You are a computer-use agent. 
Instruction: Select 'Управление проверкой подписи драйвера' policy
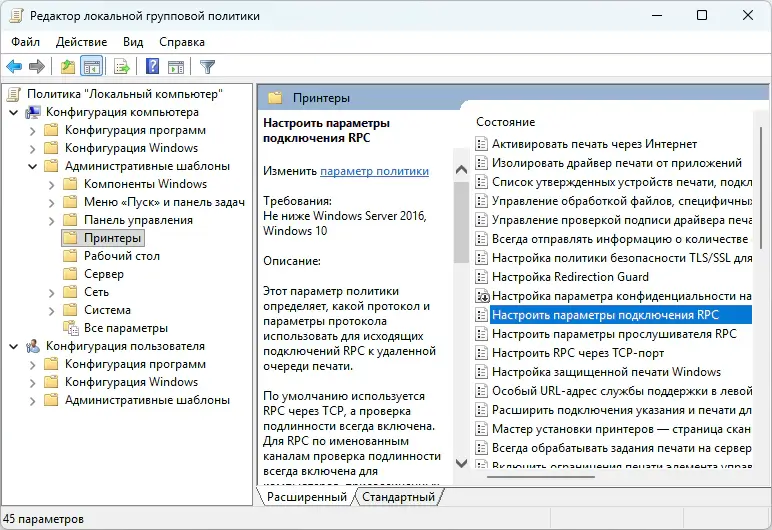coord(621,220)
